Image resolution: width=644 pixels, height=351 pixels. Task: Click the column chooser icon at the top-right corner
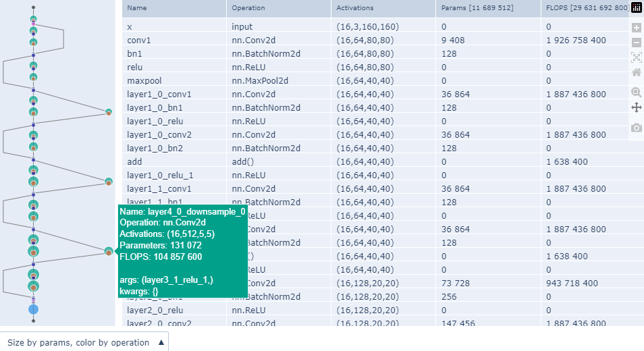click(x=636, y=8)
